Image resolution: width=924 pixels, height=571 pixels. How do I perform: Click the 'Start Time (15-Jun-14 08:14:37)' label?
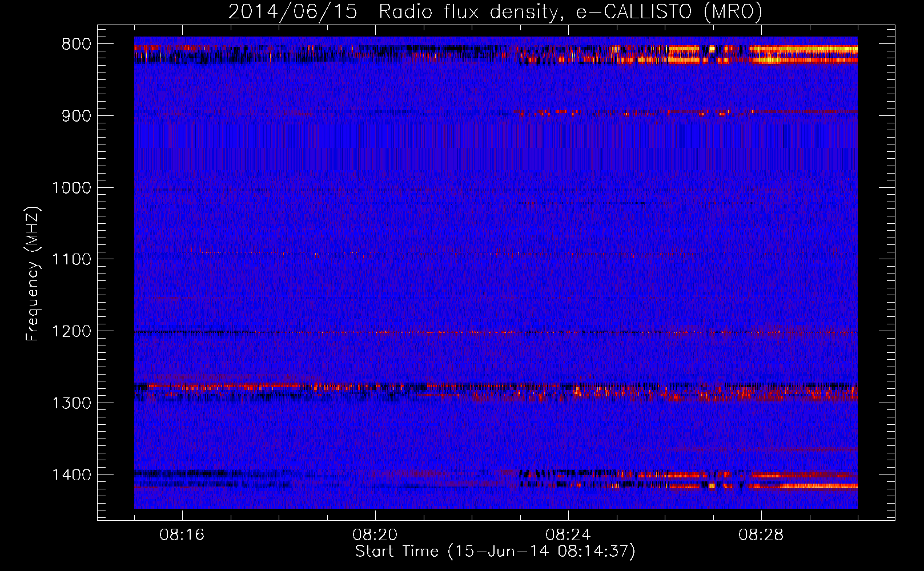[x=495, y=552]
